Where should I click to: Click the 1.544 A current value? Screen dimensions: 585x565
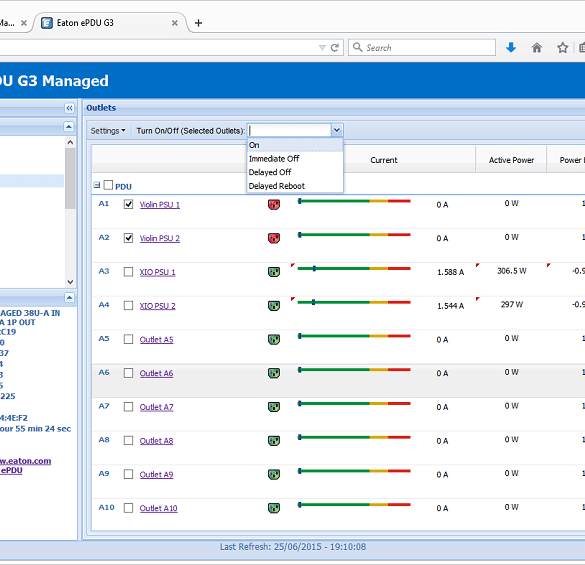coord(450,306)
